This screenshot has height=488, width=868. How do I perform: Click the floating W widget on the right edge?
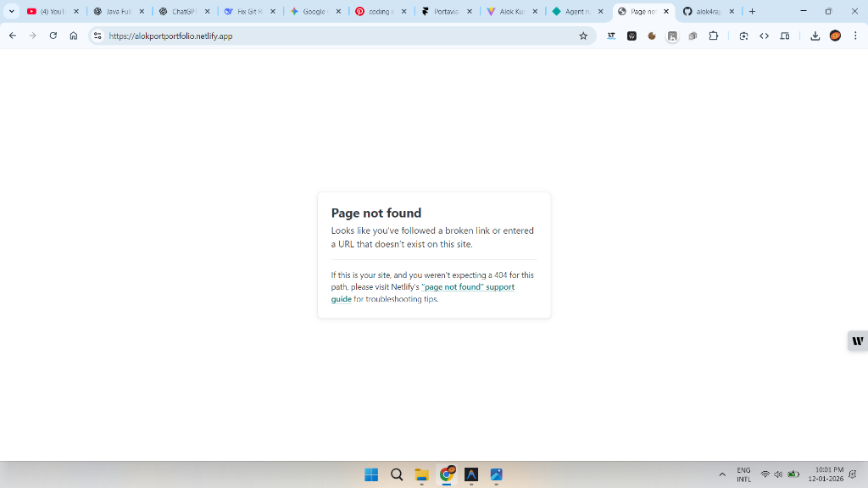point(858,341)
